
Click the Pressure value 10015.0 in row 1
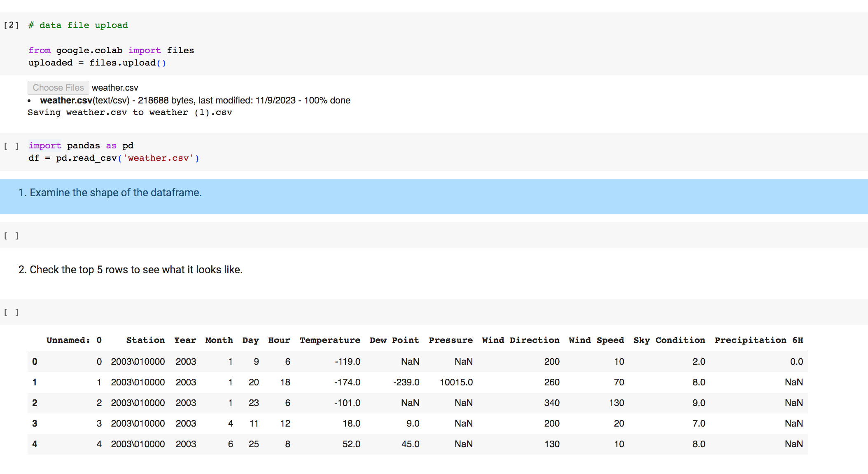click(x=456, y=382)
